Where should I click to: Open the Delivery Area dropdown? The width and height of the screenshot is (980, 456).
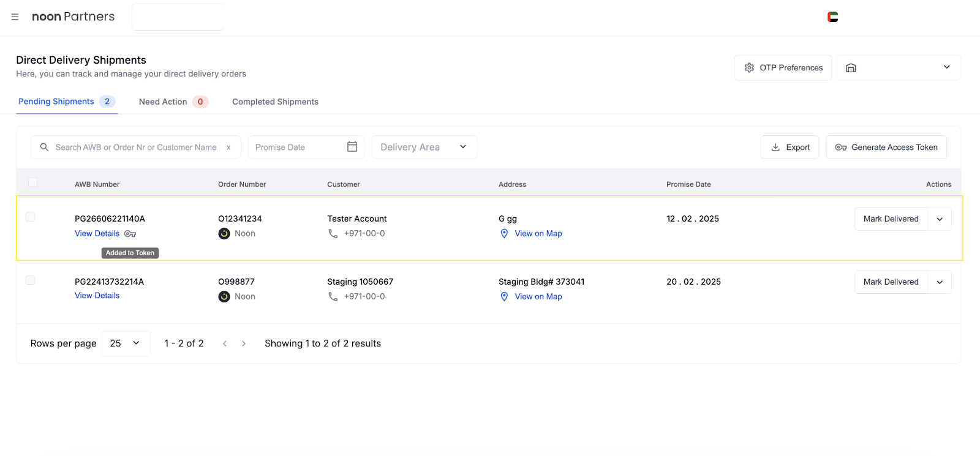coord(424,148)
